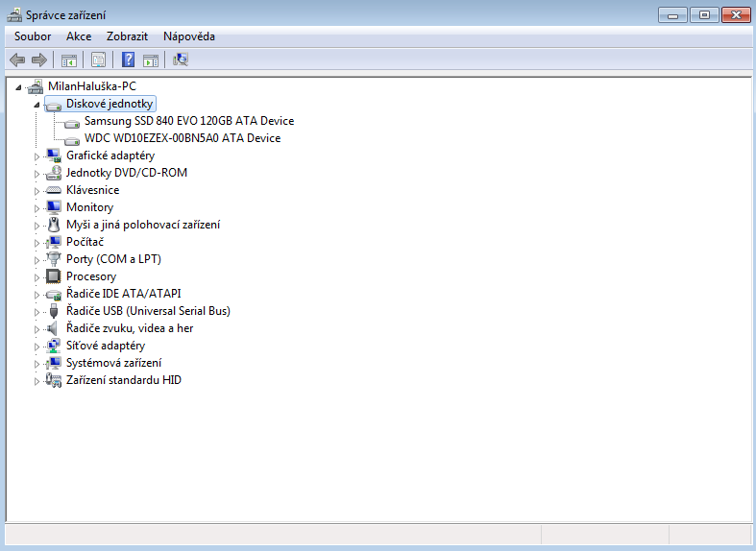Click the WDC WD10EZEX drive icon
Image resolution: width=756 pixels, height=551 pixels.
tap(72, 141)
